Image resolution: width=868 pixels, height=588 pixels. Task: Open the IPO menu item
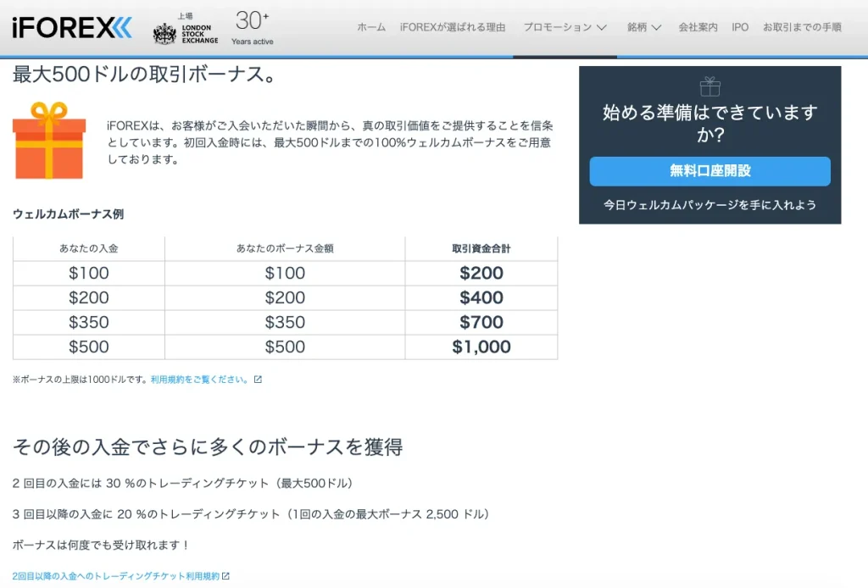(x=740, y=27)
